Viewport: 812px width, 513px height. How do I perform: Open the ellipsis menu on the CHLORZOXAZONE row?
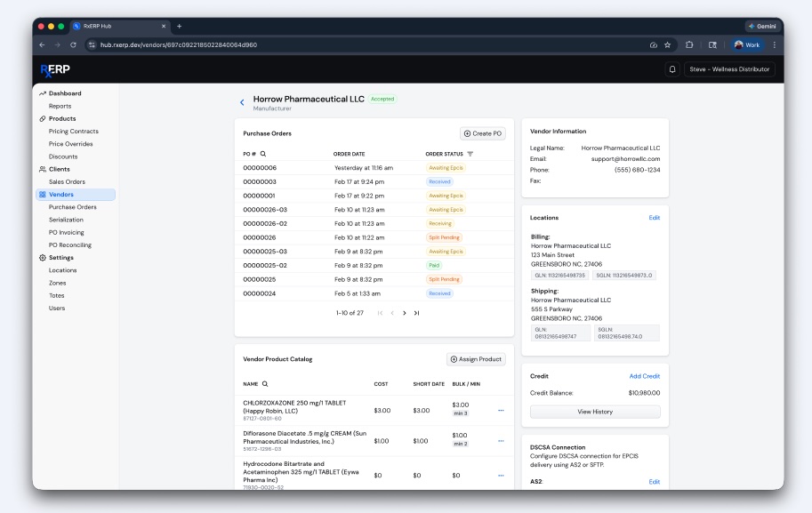500,410
